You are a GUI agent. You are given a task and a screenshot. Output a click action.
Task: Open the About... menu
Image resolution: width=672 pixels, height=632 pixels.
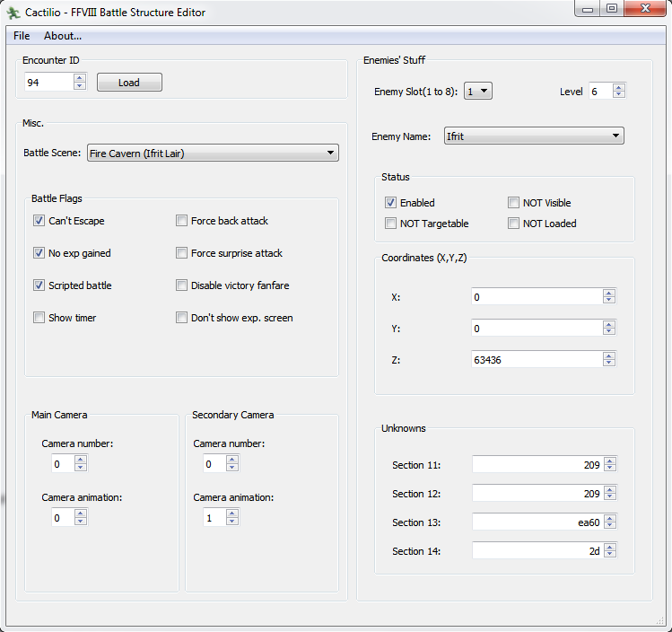click(63, 36)
